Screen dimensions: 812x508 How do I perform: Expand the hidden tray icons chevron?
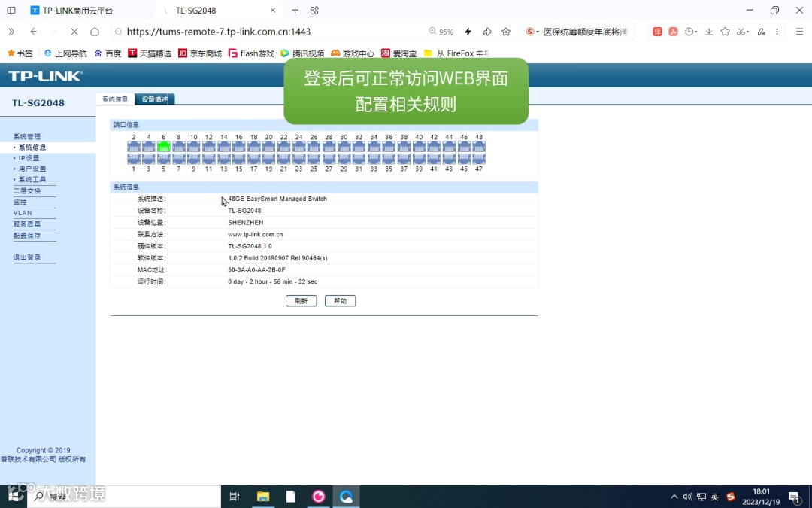pos(674,497)
